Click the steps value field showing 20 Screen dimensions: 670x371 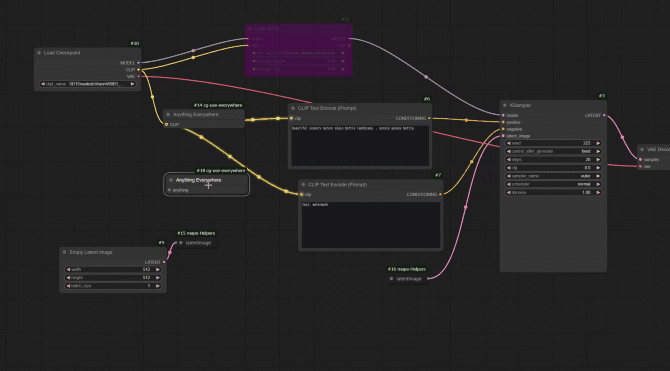coord(553,159)
